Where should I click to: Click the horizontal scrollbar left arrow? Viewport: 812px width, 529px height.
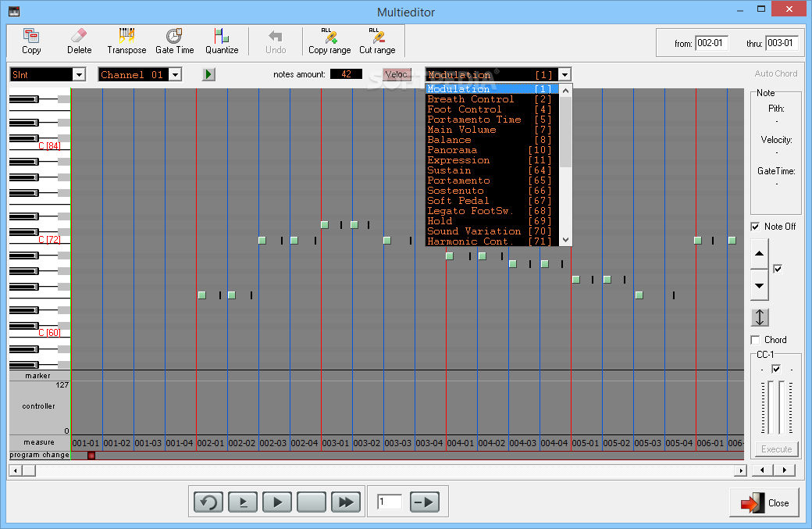[15, 470]
